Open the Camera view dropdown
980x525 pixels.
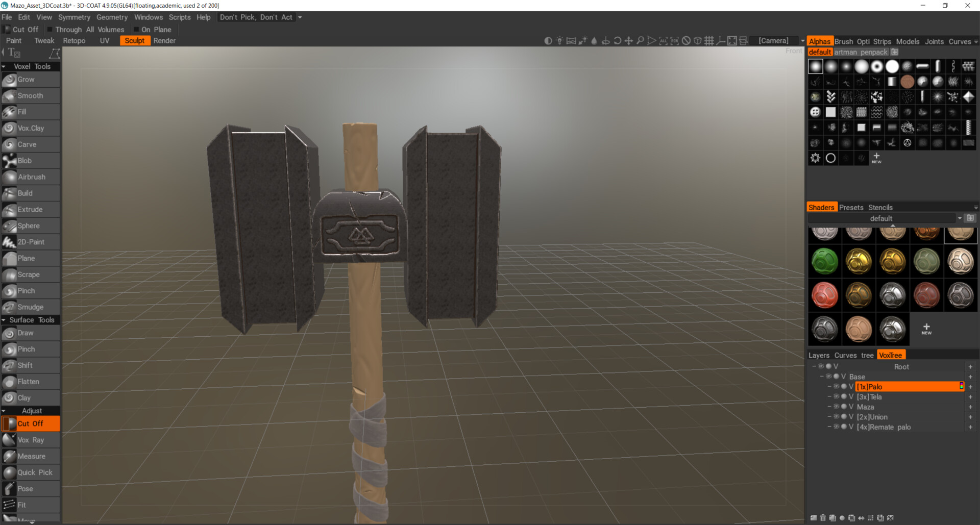tap(803, 41)
